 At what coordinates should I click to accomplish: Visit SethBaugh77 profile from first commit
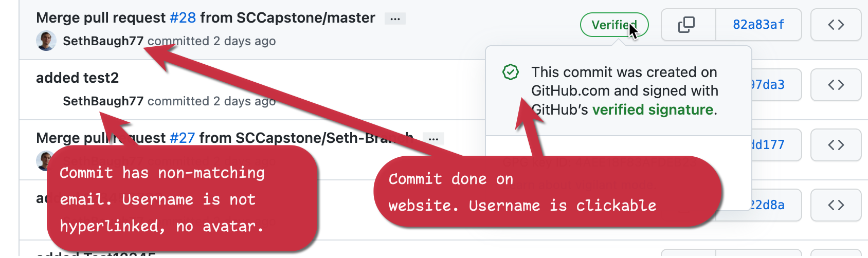click(103, 41)
